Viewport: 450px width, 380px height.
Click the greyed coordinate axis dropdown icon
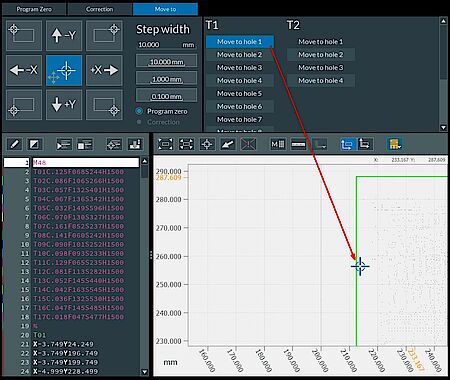(x=320, y=144)
